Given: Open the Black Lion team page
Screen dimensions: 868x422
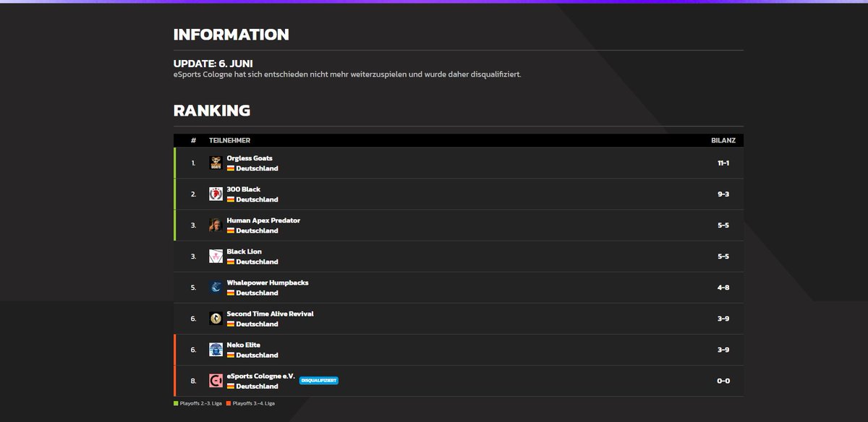Looking at the screenshot, I should pos(244,251).
